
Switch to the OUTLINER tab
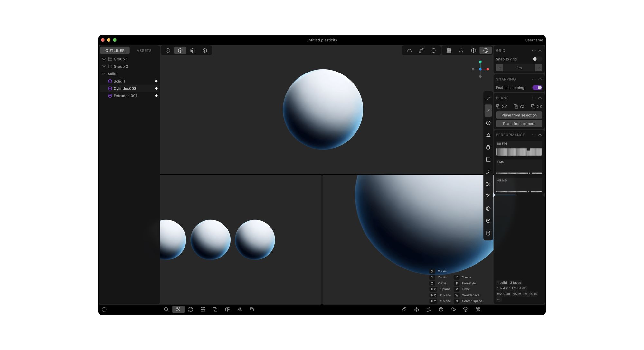115,50
